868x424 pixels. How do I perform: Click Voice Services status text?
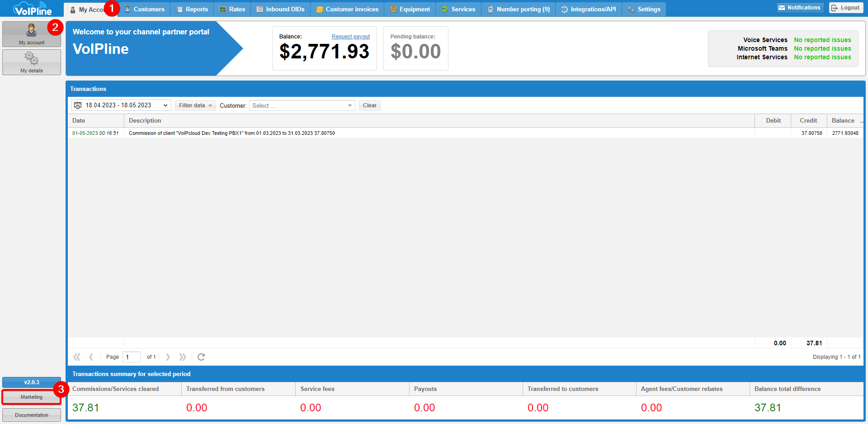822,40
